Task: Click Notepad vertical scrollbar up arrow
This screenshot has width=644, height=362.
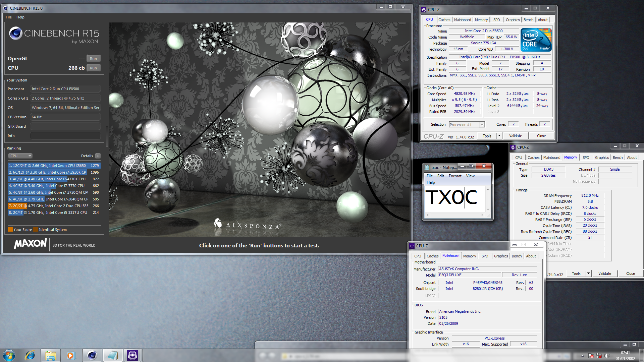Action: click(488, 190)
